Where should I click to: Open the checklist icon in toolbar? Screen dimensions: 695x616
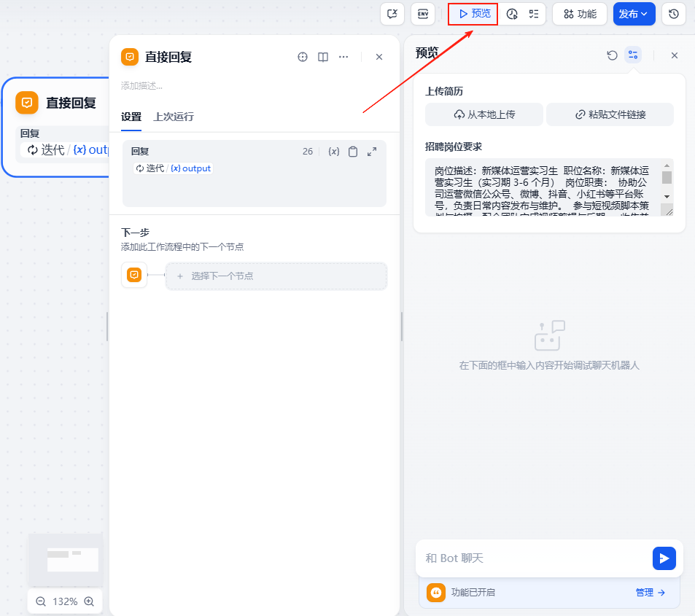click(x=534, y=14)
